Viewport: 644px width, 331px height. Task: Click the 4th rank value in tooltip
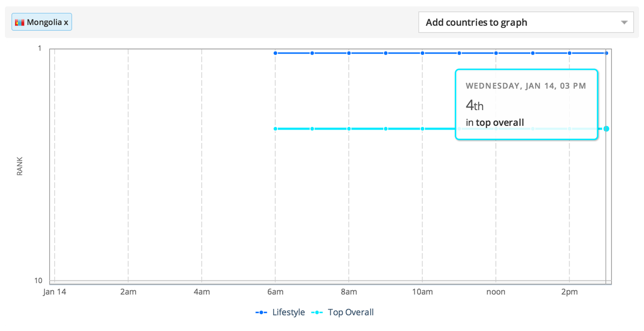click(475, 105)
